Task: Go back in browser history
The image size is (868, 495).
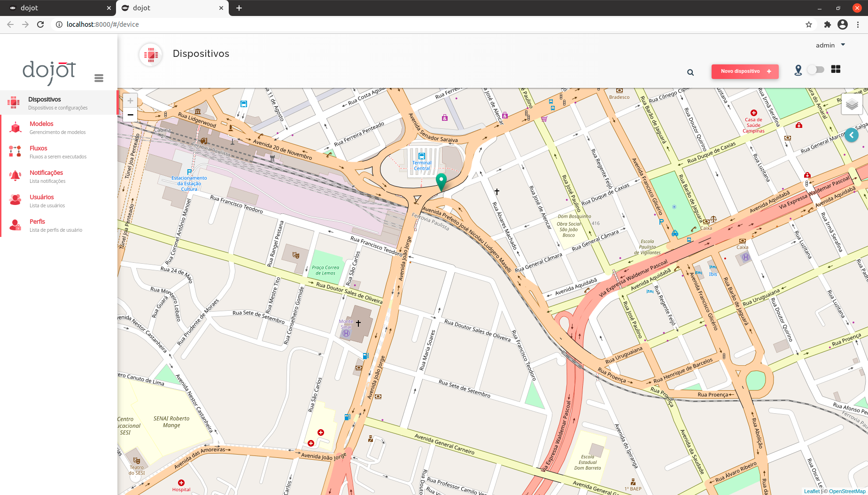Action: click(x=10, y=24)
